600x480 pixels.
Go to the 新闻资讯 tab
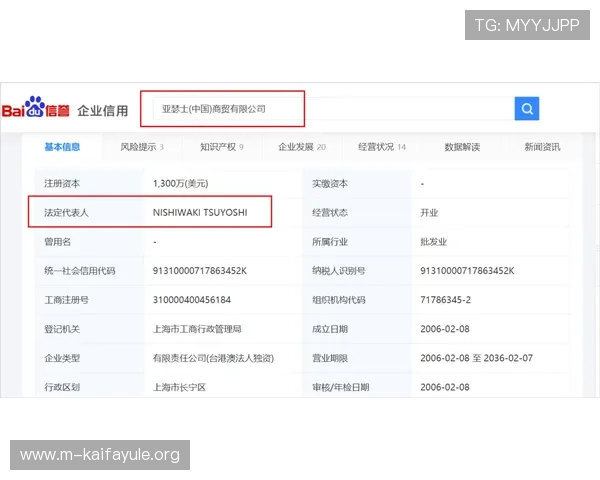(x=542, y=147)
